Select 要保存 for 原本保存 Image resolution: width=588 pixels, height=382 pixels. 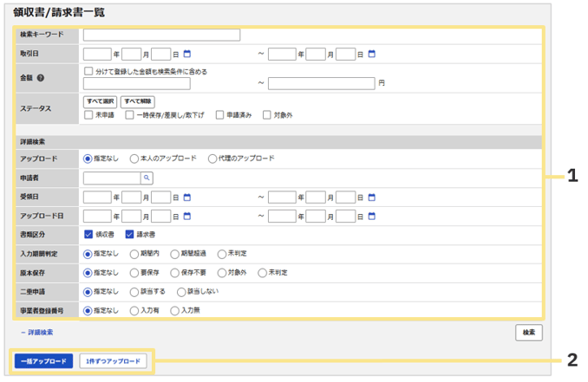coord(134,273)
